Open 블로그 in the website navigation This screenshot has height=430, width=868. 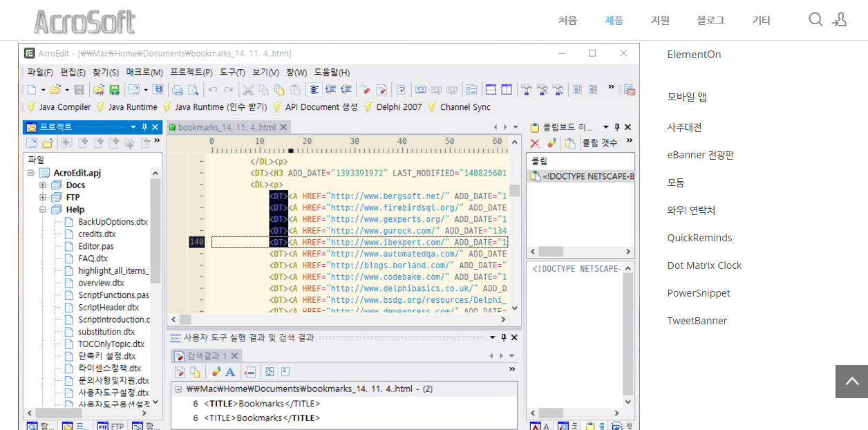click(710, 20)
